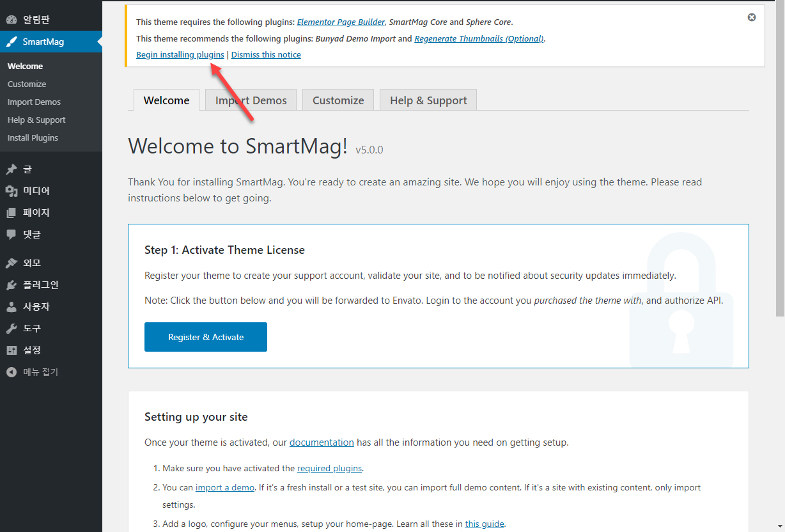The height and width of the screenshot is (532, 785).
Task: Open the 댓글 comments menu
Action: [x=51, y=235]
